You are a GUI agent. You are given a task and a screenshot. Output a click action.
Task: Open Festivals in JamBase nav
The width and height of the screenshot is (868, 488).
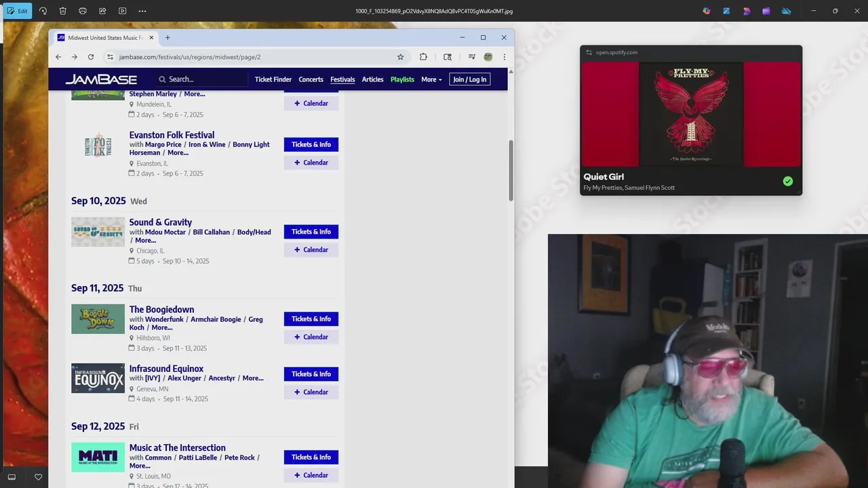(342, 79)
